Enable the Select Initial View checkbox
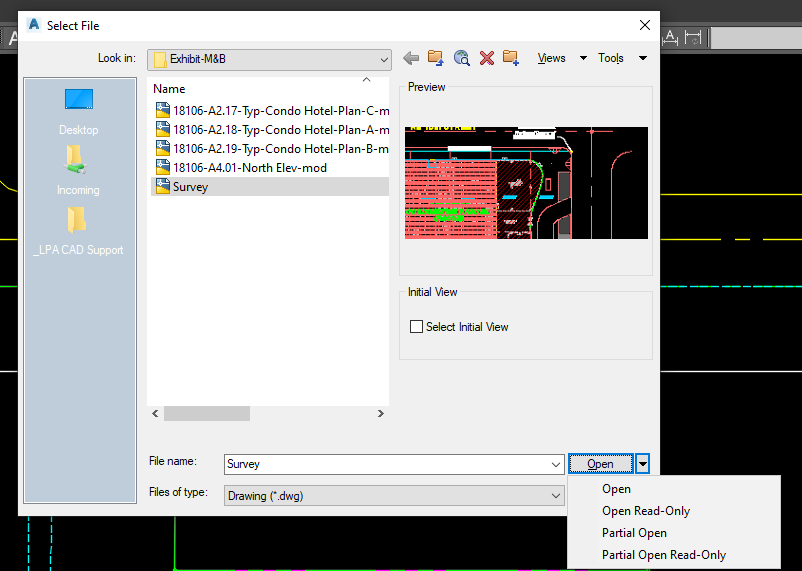The width and height of the screenshot is (802, 571). [416, 326]
